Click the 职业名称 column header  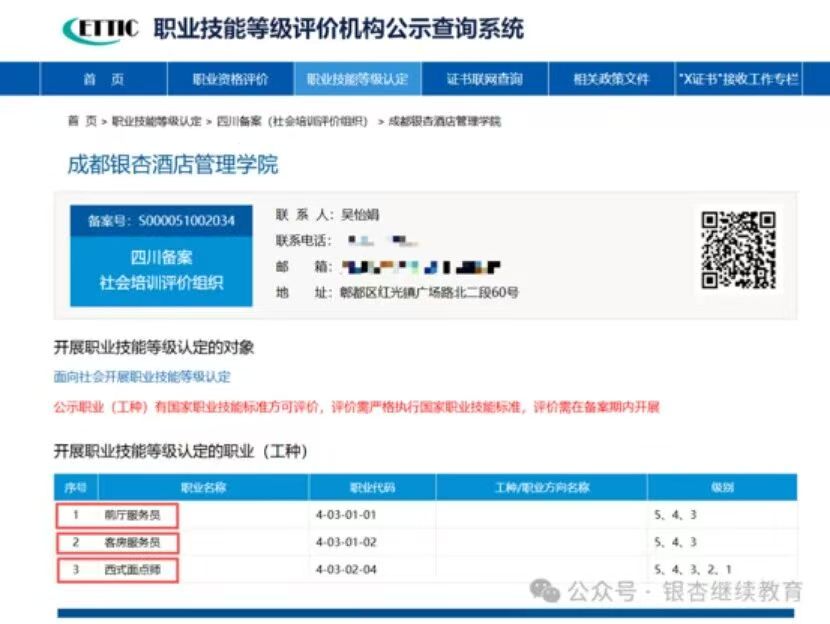(203, 487)
